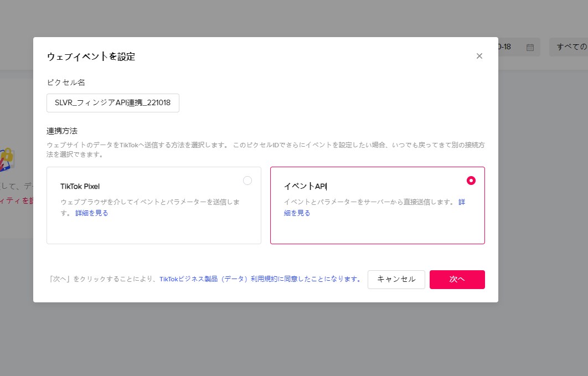The image size is (588, 376).
Task: Click the イベントAPI card description text
Action: point(369,202)
